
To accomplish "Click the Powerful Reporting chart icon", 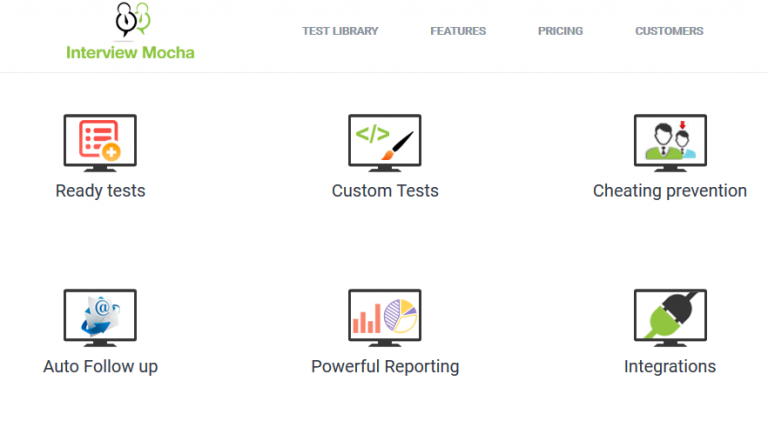I will (385, 315).
